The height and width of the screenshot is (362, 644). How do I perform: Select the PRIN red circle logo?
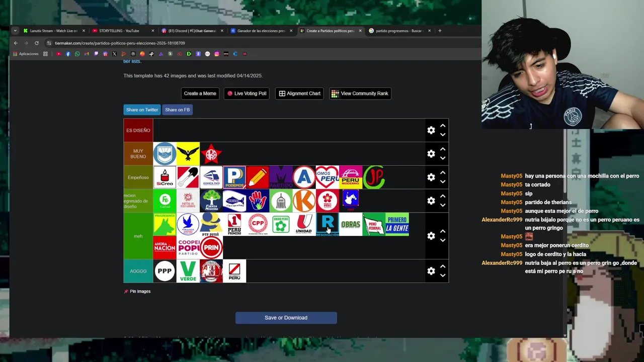click(x=211, y=247)
